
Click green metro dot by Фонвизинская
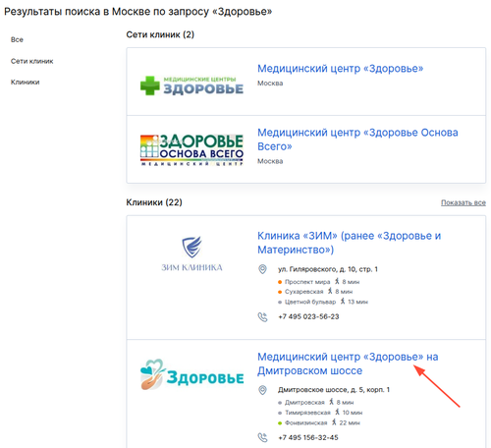[280, 423]
